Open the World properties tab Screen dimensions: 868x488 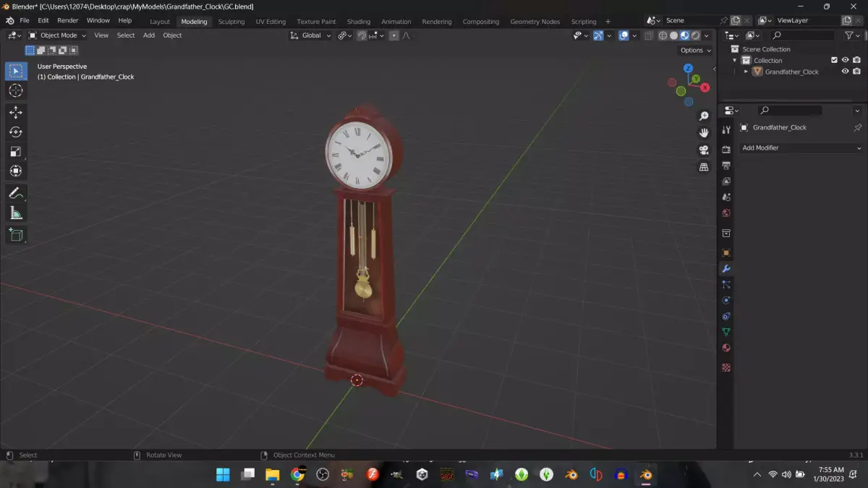(726, 213)
